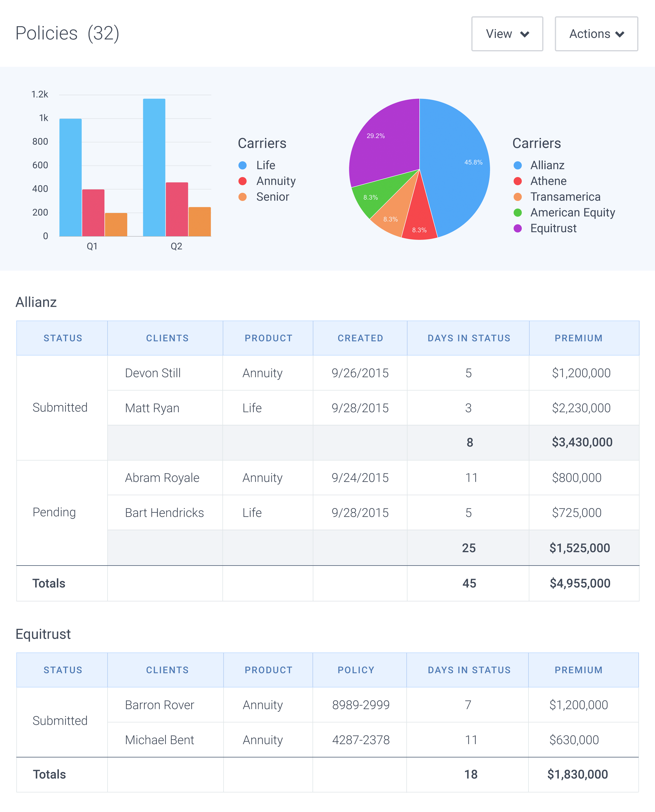Toggle American Equity in pie chart legend
655x812 pixels.
(564, 213)
